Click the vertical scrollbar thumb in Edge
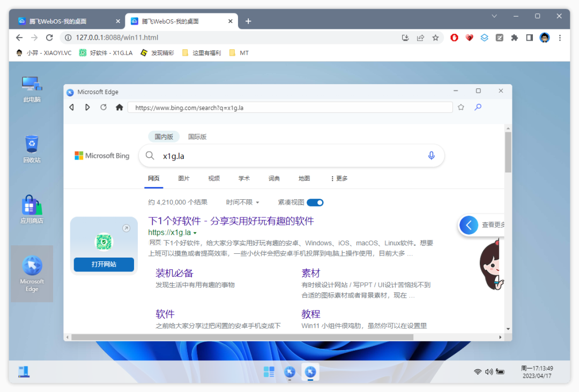This screenshot has width=579, height=392. coord(508,152)
